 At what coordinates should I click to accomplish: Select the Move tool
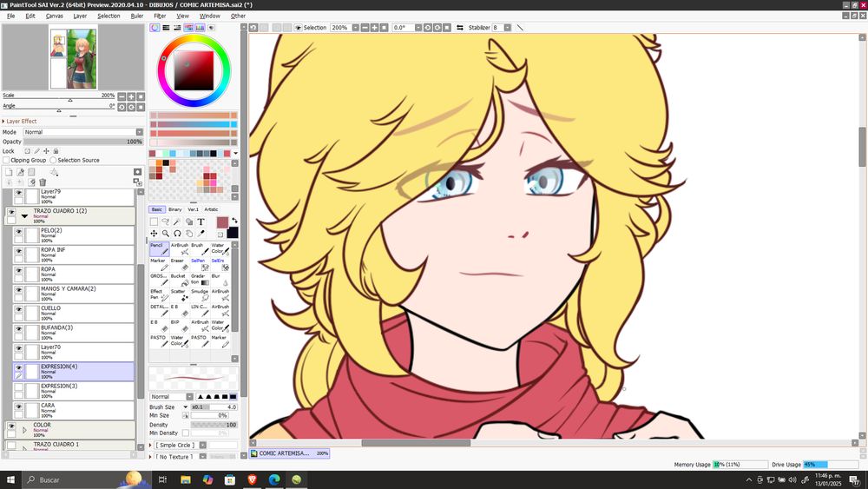click(154, 233)
